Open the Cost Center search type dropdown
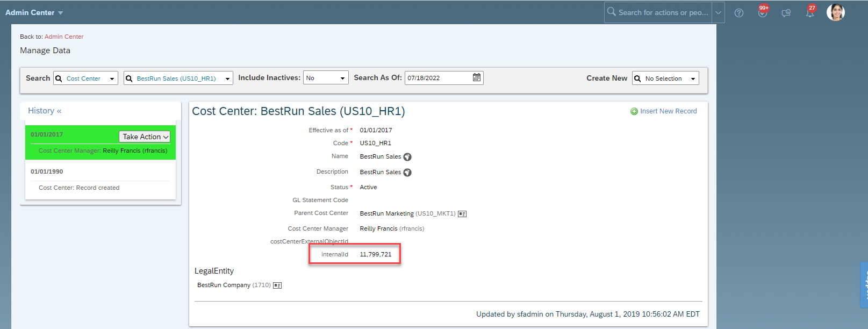The image size is (868, 329). click(85, 78)
